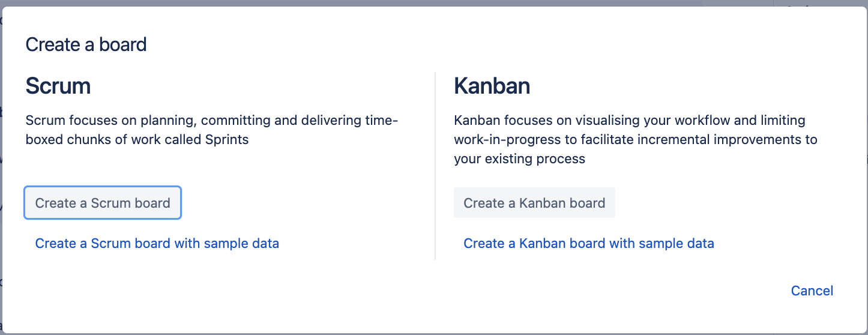Select the Scrum heading

[x=58, y=86]
